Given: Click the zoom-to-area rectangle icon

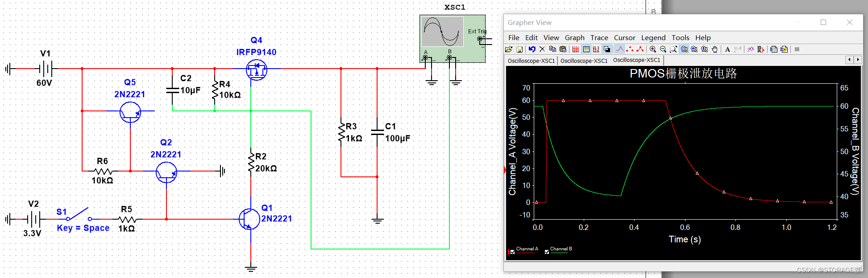Looking at the screenshot, I should click(x=673, y=49).
